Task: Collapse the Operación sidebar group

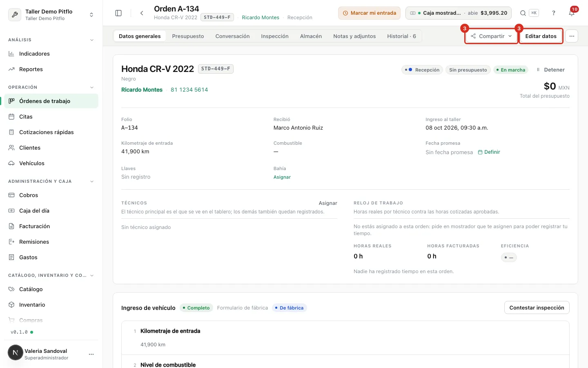Action: [x=92, y=88]
